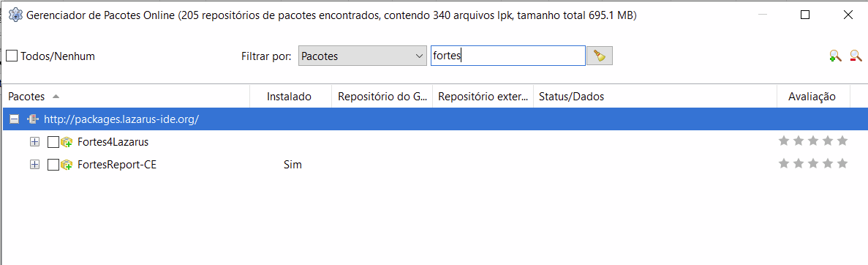868x265 pixels.
Task: Check the Fortes4Lazarus package checkbox
Action: pyautogui.click(x=53, y=142)
